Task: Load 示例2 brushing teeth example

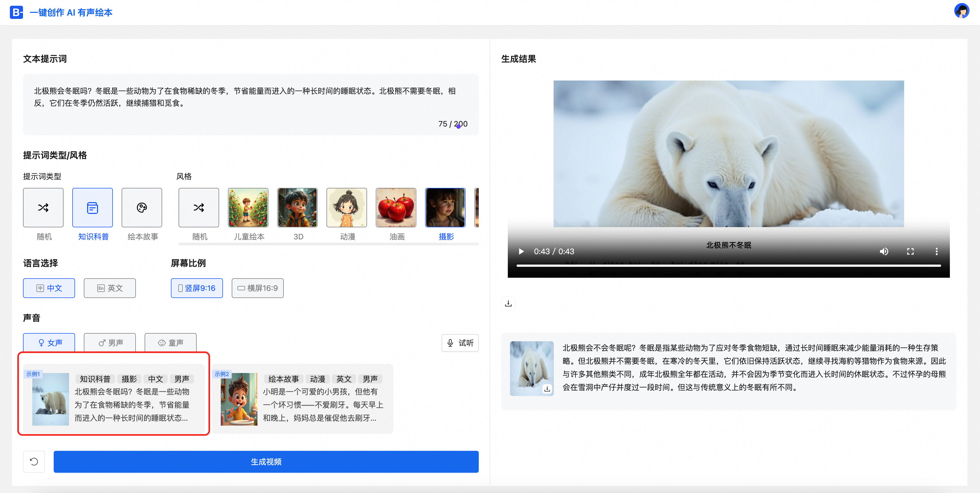Action: [302, 398]
